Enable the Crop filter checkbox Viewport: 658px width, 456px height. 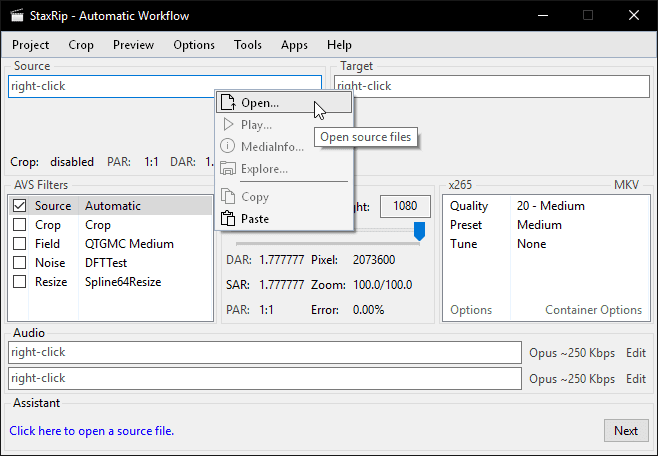click(19, 224)
